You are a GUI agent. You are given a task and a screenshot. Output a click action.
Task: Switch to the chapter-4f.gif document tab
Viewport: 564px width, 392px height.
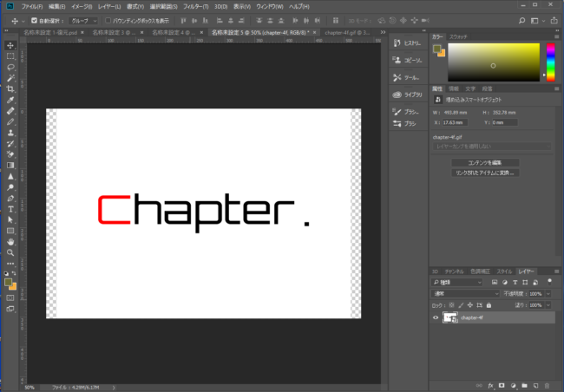point(347,32)
